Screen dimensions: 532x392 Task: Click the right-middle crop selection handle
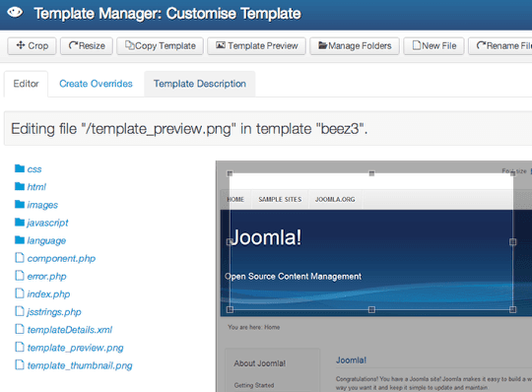[x=512, y=241]
